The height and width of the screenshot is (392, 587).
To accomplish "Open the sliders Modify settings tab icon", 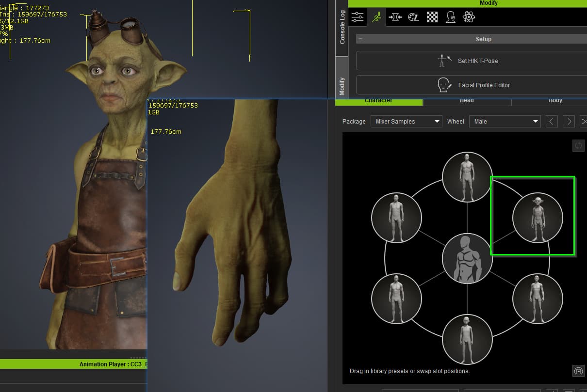I will click(358, 17).
